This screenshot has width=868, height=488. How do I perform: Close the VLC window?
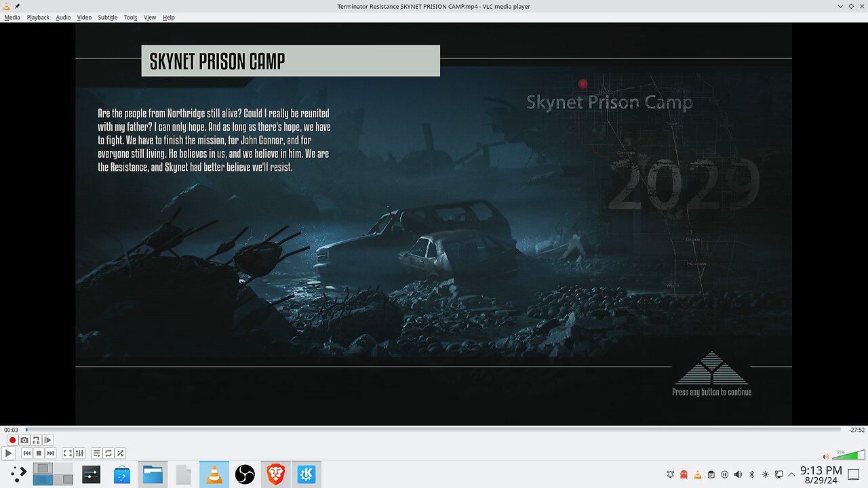click(x=861, y=6)
